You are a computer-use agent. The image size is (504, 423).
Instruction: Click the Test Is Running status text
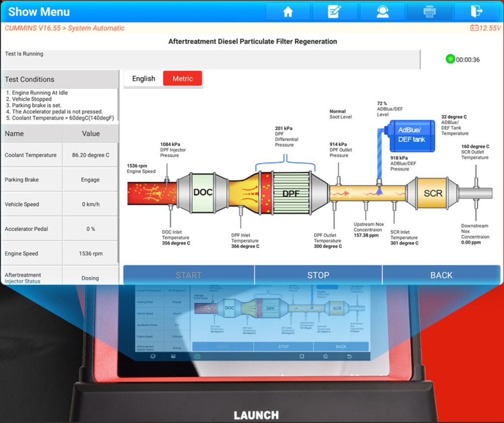point(24,54)
